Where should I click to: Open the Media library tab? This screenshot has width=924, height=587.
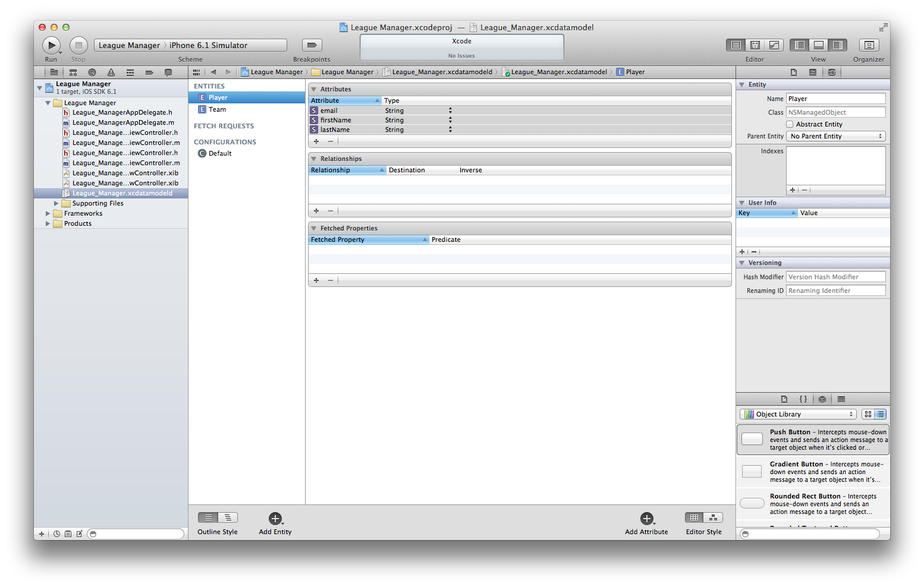click(841, 399)
